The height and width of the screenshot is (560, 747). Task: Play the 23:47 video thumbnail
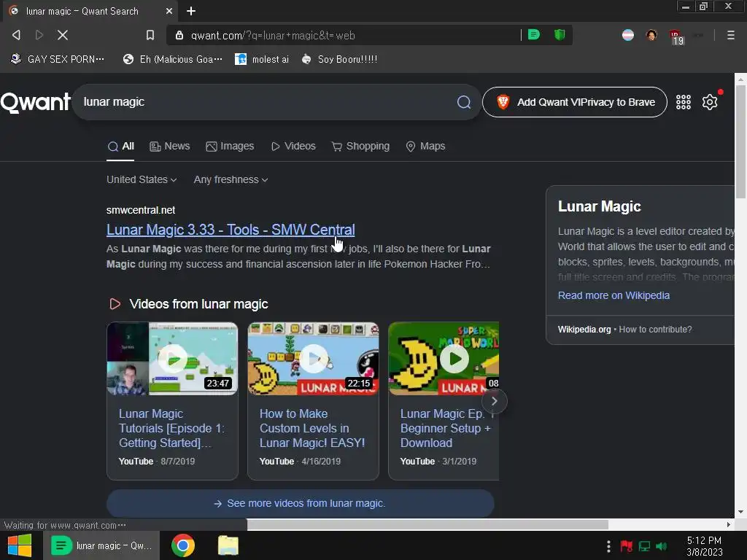click(172, 359)
